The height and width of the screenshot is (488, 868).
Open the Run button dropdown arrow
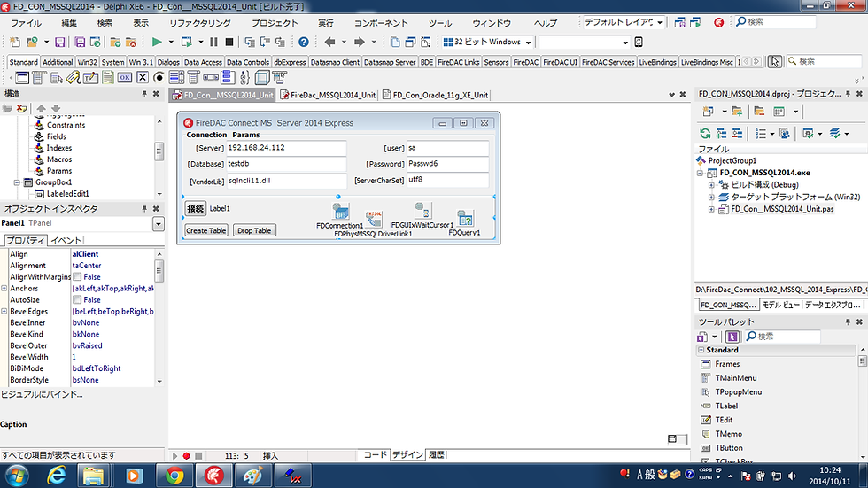tap(171, 42)
